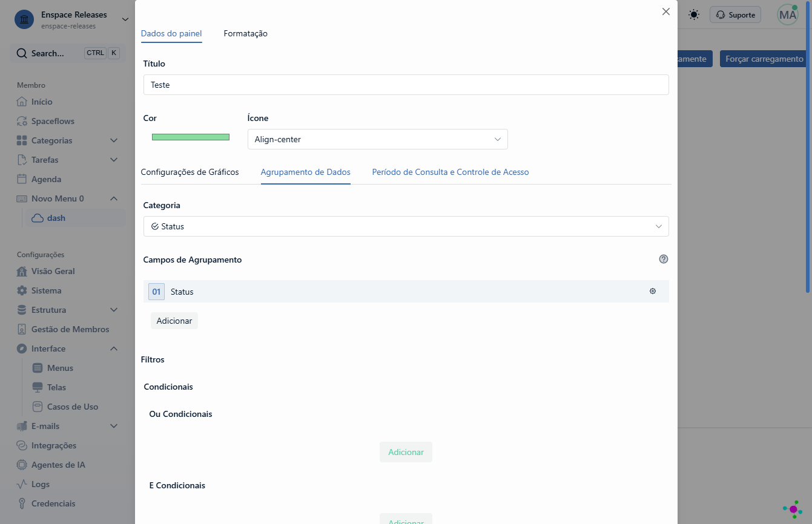Screen dimensions: 812x524
Task: Collapse the Interface sidebar section
Action: [114, 349]
